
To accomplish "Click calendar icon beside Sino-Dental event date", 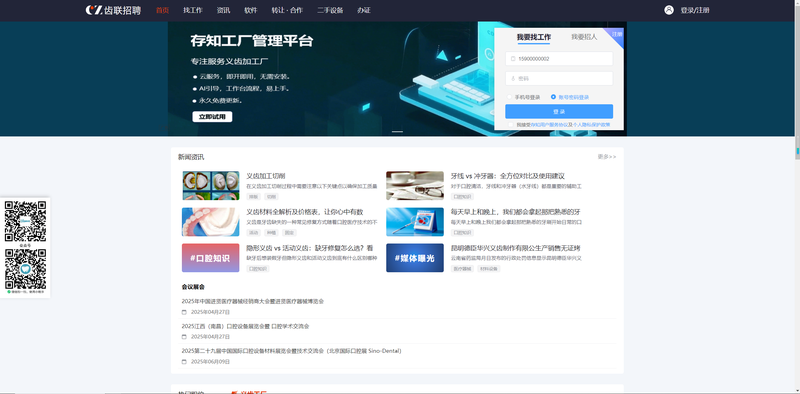I will tap(184, 362).
